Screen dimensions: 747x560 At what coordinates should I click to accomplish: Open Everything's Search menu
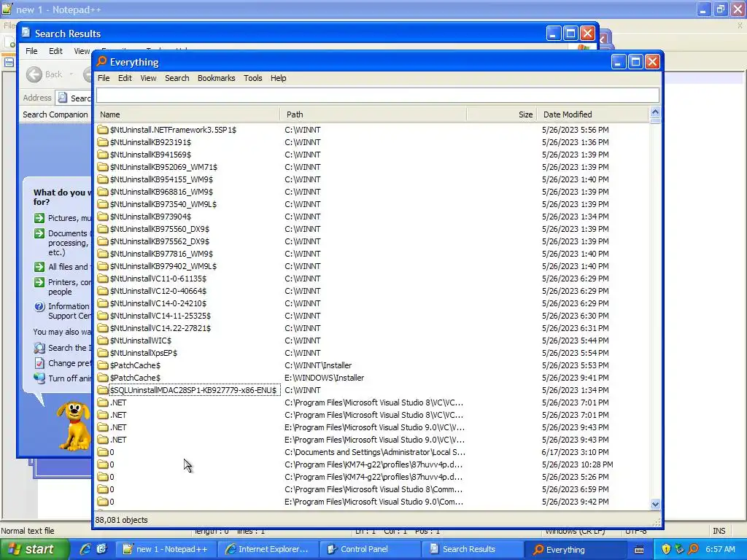(177, 78)
